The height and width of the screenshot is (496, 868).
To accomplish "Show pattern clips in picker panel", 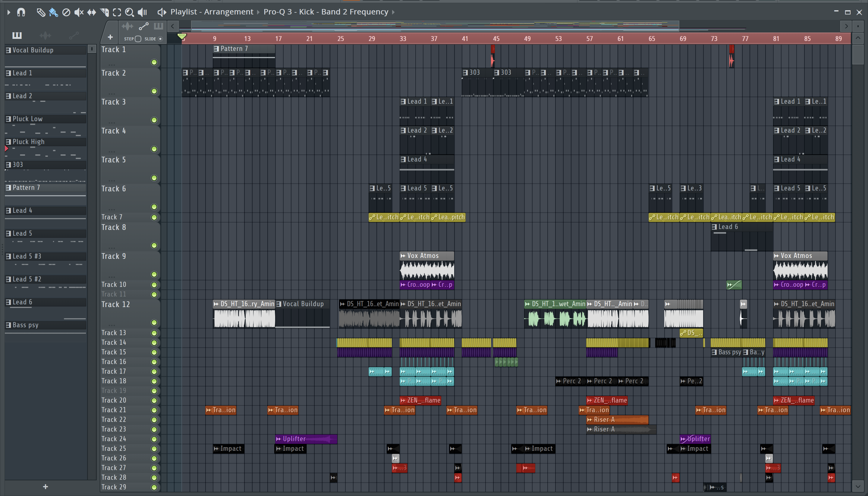I will tap(17, 35).
